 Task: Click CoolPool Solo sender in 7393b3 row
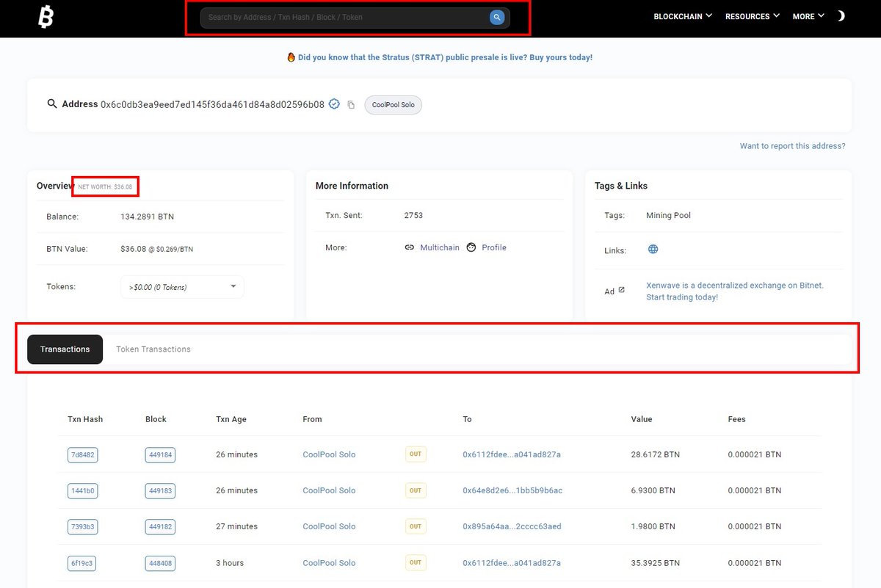329,526
